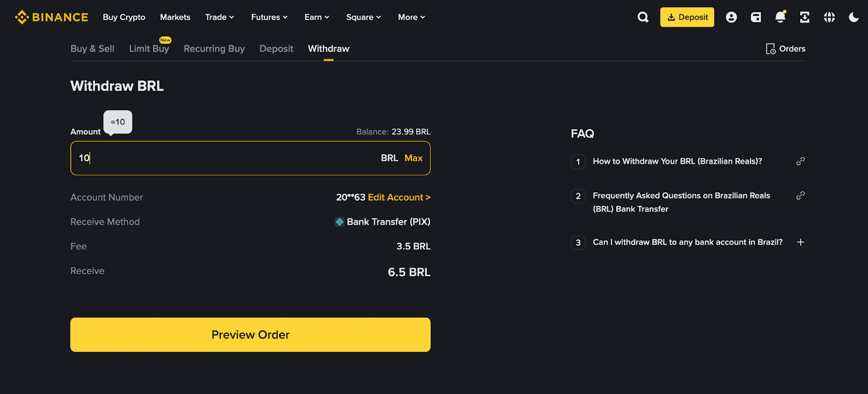The height and width of the screenshot is (394, 868).
Task: Open the wallet icon in header
Action: 756,17
